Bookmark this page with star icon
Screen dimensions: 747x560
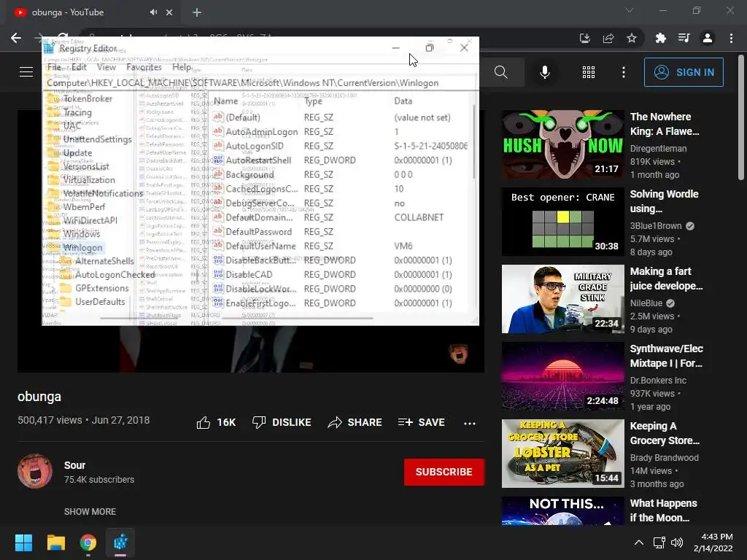[x=632, y=38]
